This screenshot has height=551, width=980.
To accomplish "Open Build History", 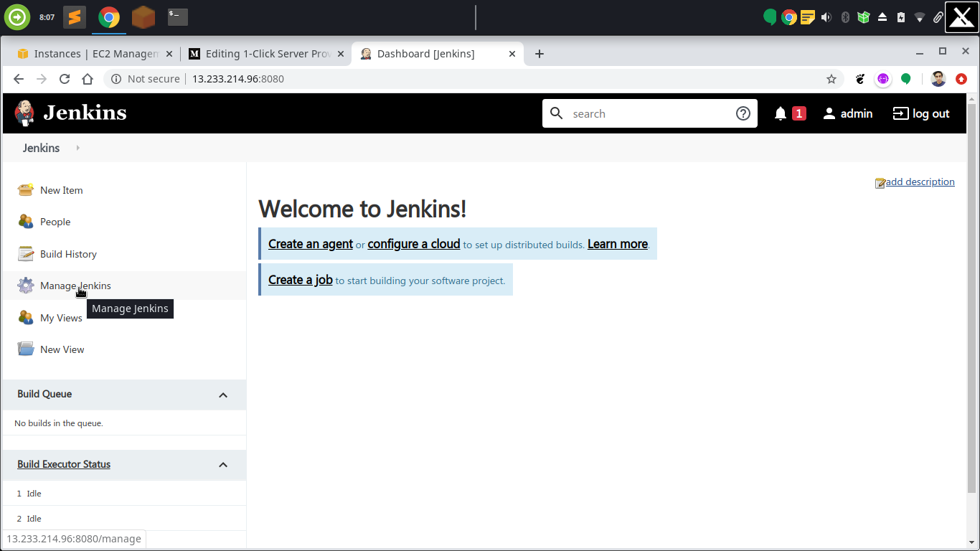I will pyautogui.click(x=67, y=253).
